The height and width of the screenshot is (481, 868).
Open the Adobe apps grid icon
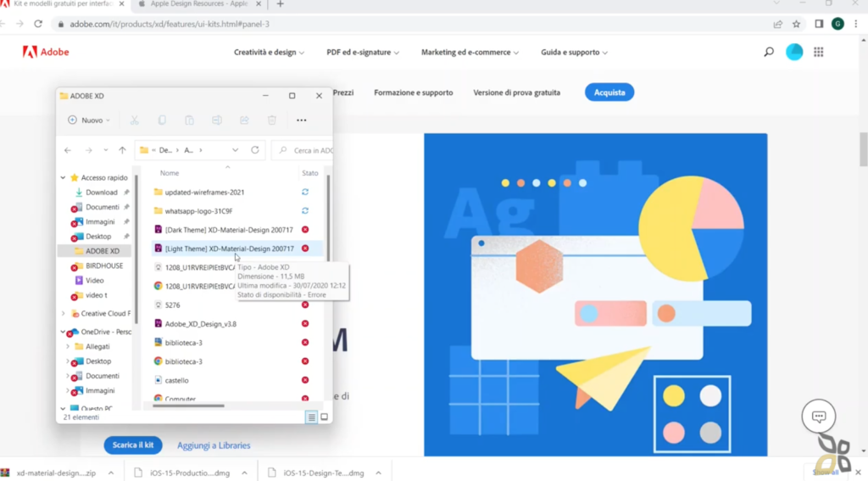(x=818, y=52)
